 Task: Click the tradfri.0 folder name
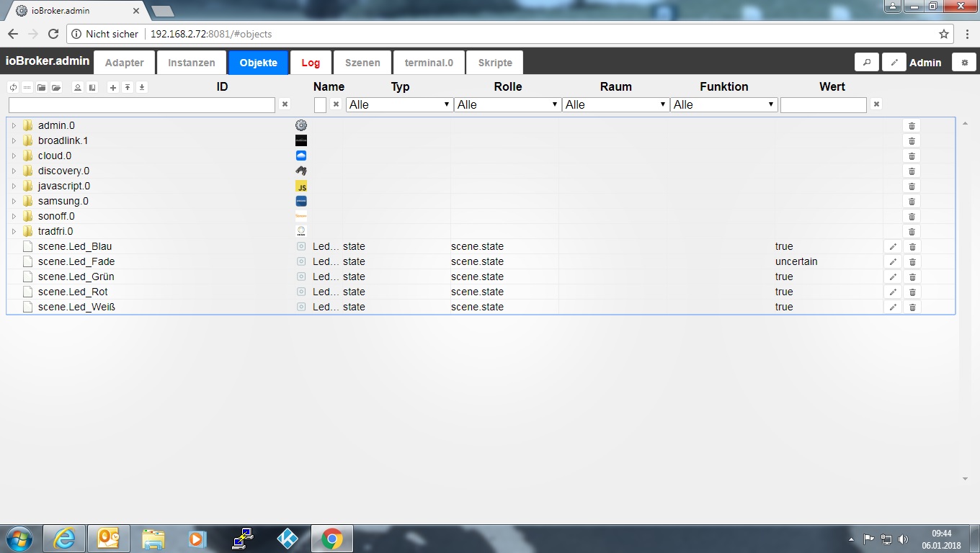(x=55, y=231)
